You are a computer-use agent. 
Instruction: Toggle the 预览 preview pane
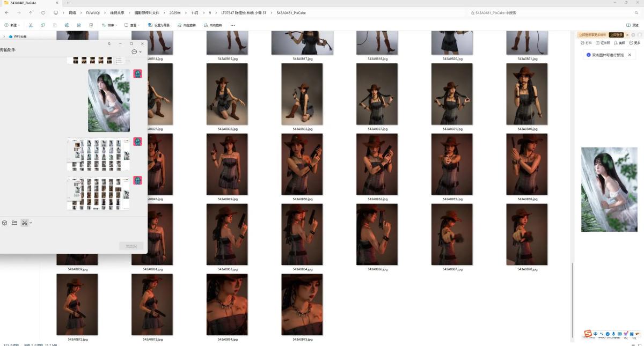pos(632,25)
